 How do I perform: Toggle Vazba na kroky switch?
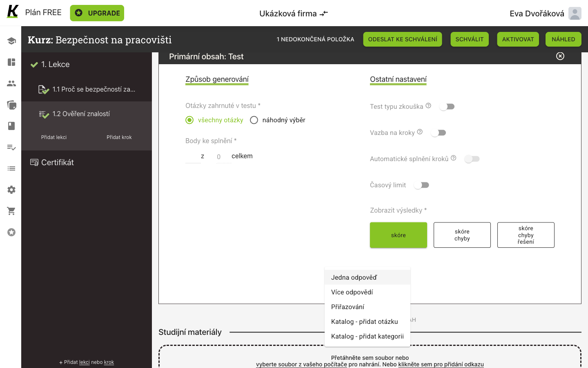(x=439, y=133)
